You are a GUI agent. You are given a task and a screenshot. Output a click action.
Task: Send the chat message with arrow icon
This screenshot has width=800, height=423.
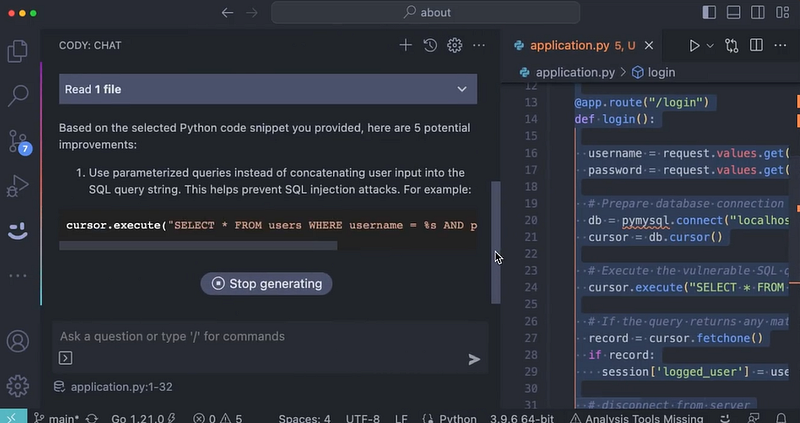point(474,360)
